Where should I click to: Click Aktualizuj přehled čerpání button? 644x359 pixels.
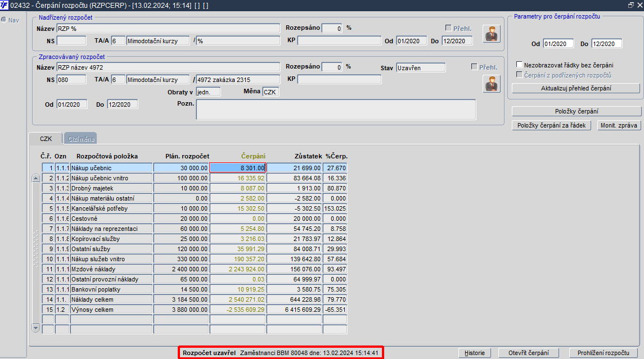point(576,88)
